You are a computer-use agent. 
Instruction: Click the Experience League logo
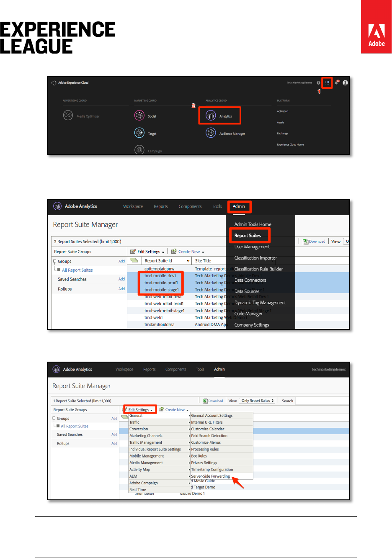click(57, 38)
